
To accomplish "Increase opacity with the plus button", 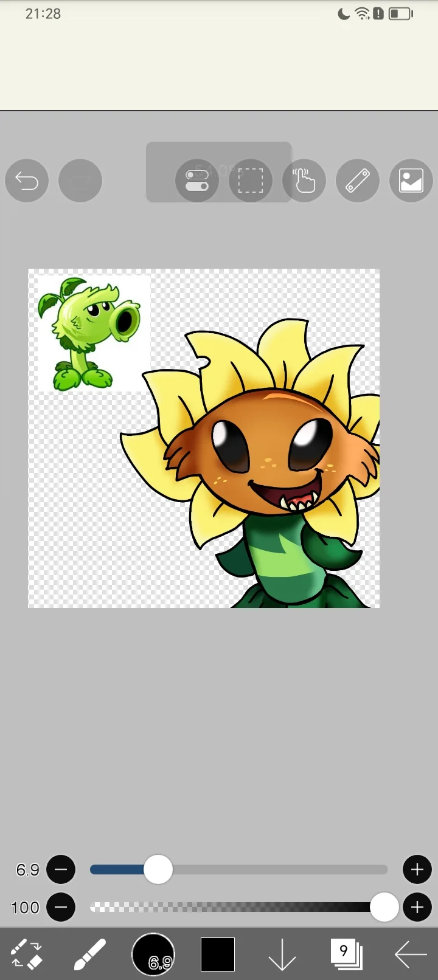I will pos(417,908).
